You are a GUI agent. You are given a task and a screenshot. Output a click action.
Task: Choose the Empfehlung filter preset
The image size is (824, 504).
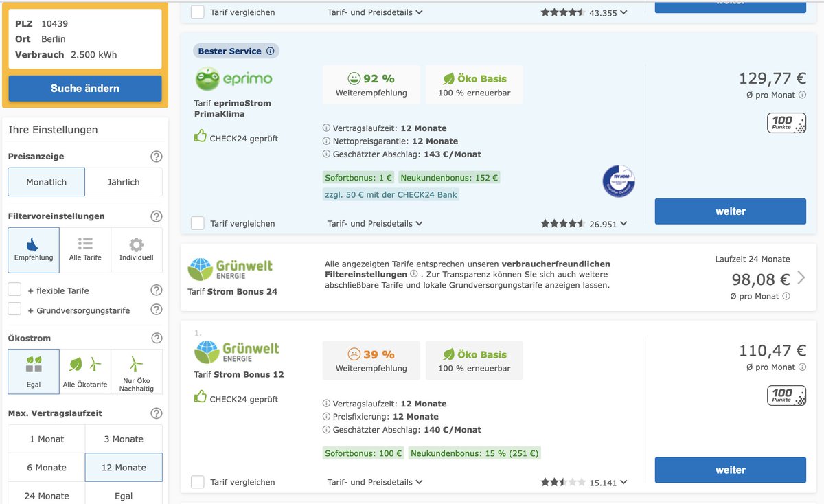(34, 250)
